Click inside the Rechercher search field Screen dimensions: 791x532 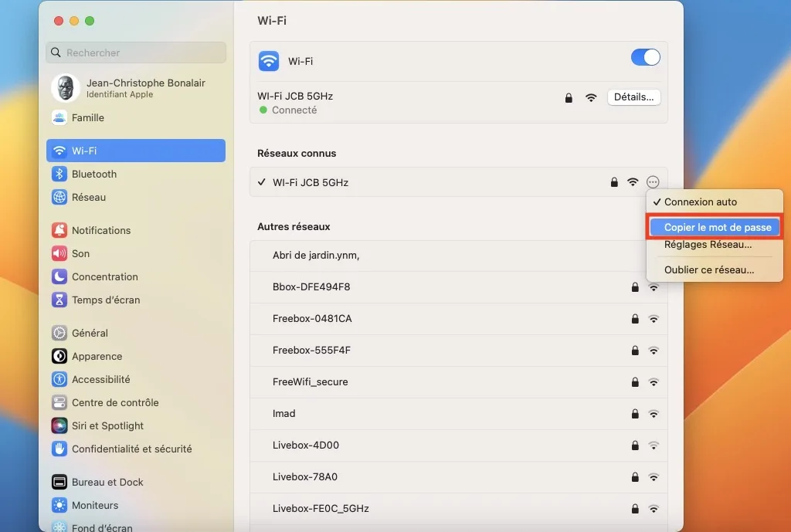(x=135, y=52)
